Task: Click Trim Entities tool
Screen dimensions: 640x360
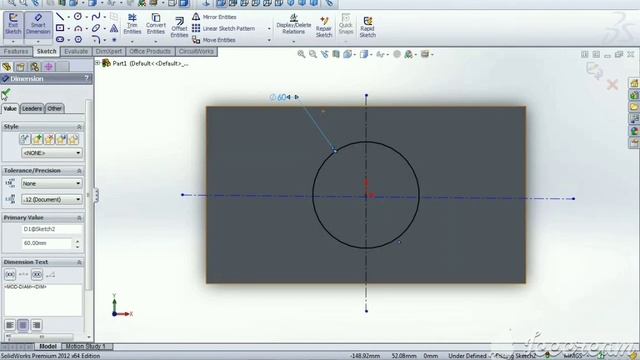Action: (x=132, y=24)
